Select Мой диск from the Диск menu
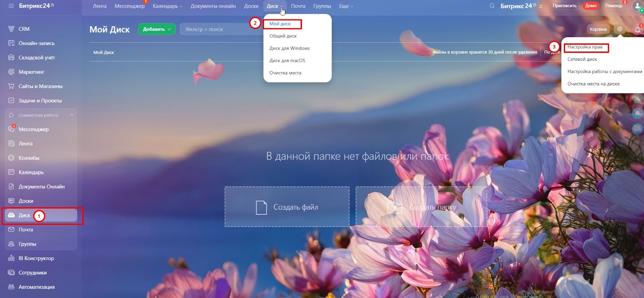The image size is (644, 298). [x=280, y=24]
